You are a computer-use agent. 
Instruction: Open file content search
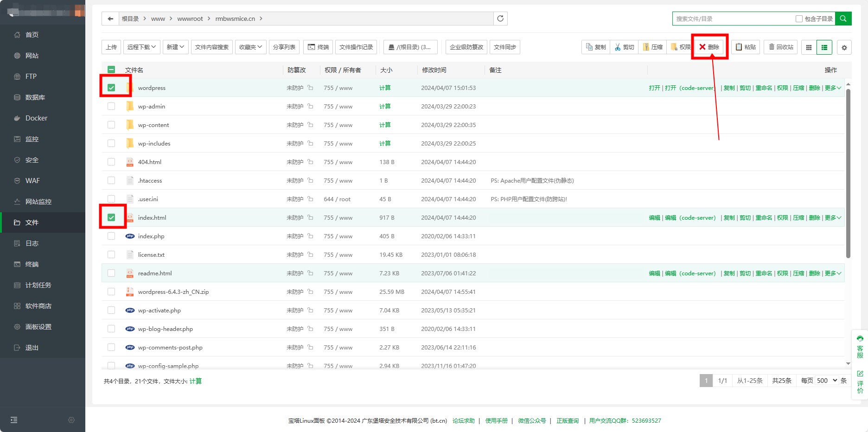click(211, 47)
